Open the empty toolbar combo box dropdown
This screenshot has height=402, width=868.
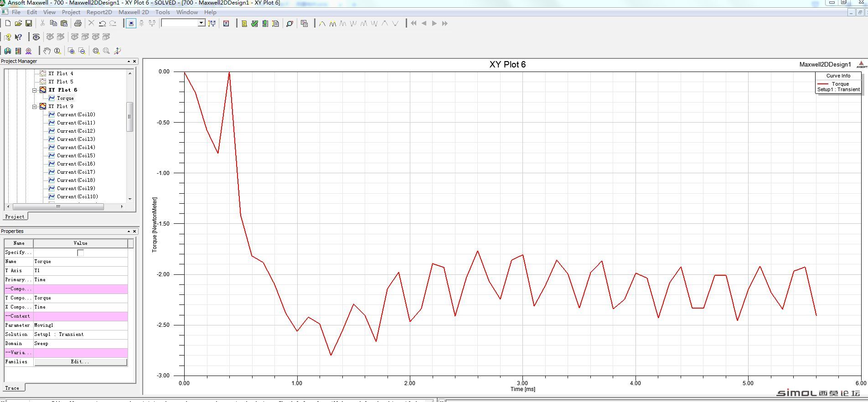click(201, 23)
